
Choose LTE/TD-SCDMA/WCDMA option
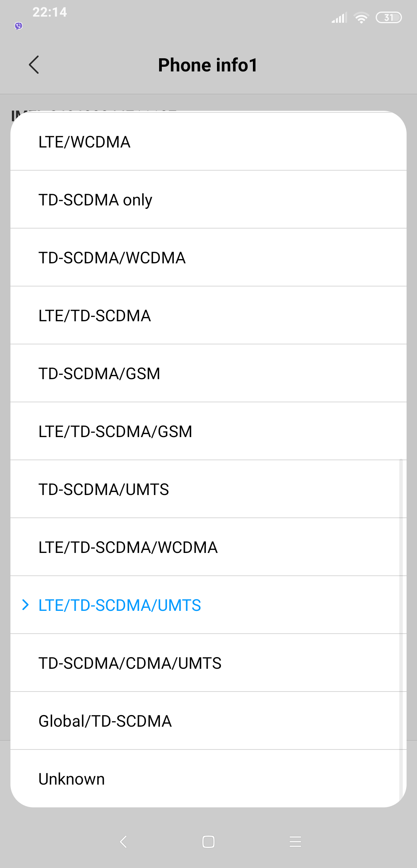pos(208,548)
